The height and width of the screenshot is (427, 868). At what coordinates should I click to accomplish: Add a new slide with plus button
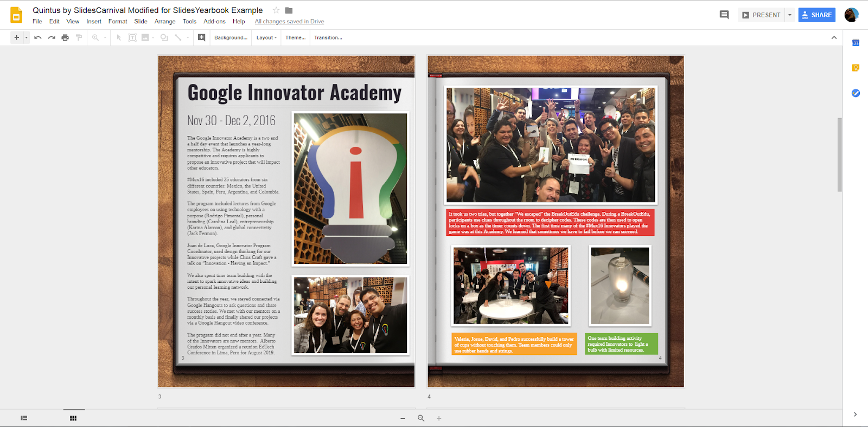(x=16, y=37)
